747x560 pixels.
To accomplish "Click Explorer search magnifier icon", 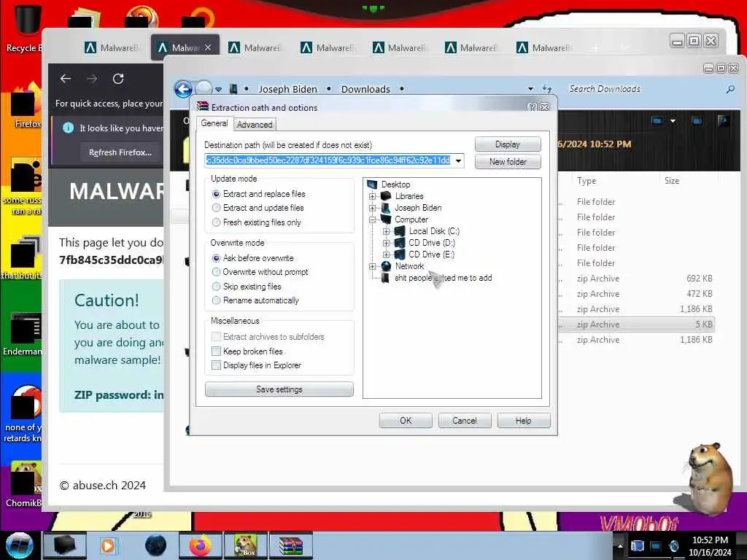I will (x=729, y=89).
